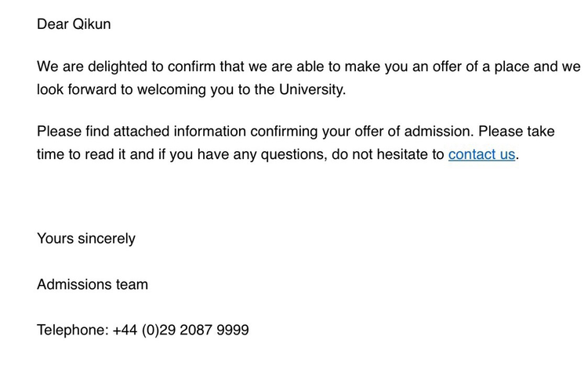Click the name "Qikun" in the greeting
This screenshot has width=588, height=390.
pos(92,24)
